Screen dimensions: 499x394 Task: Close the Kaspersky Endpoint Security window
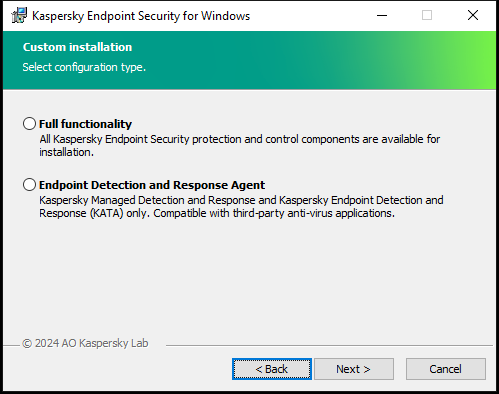[473, 15]
